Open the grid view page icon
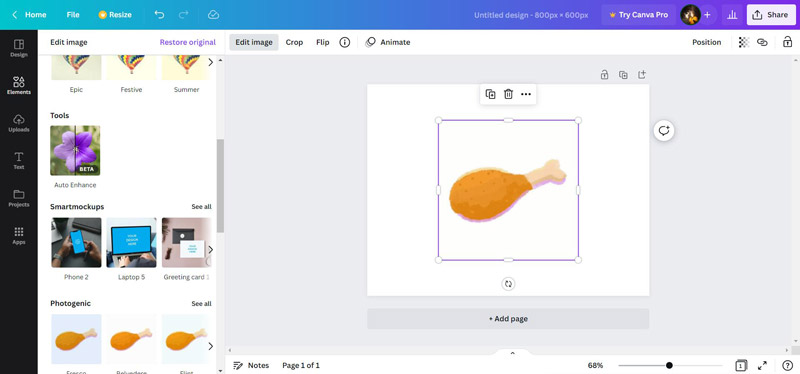The height and width of the screenshot is (374, 800). tap(741, 365)
